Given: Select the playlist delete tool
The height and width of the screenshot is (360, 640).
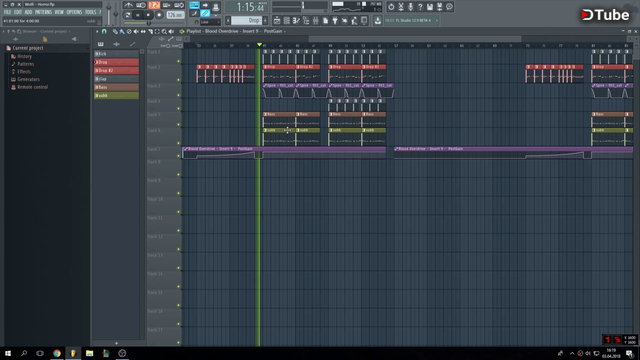Looking at the screenshot, I should [x=129, y=31].
